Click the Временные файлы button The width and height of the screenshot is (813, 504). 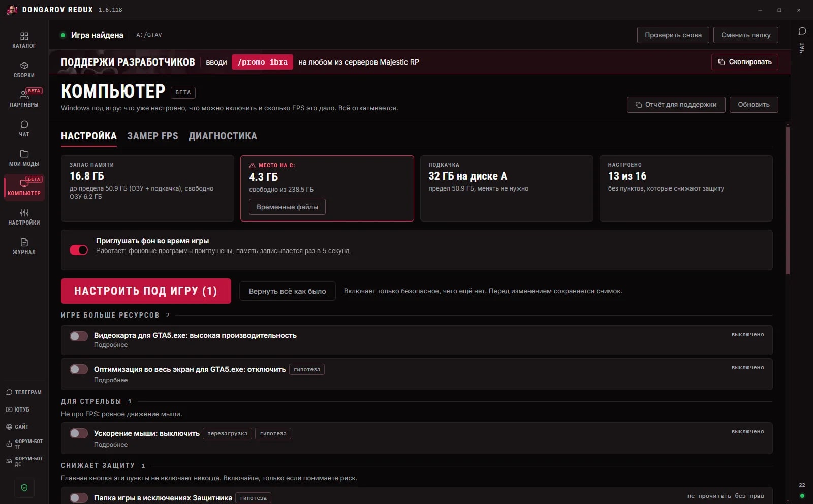287,207
